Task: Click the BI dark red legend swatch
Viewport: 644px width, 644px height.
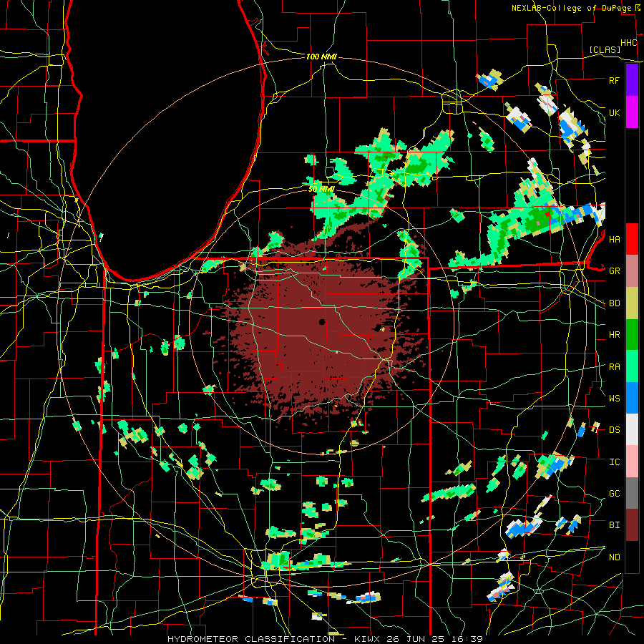Action: 632,525
